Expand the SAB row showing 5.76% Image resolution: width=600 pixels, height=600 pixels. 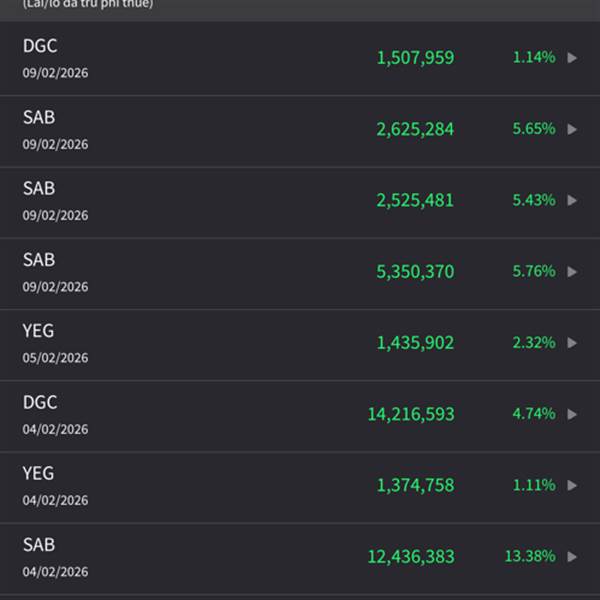(572, 271)
